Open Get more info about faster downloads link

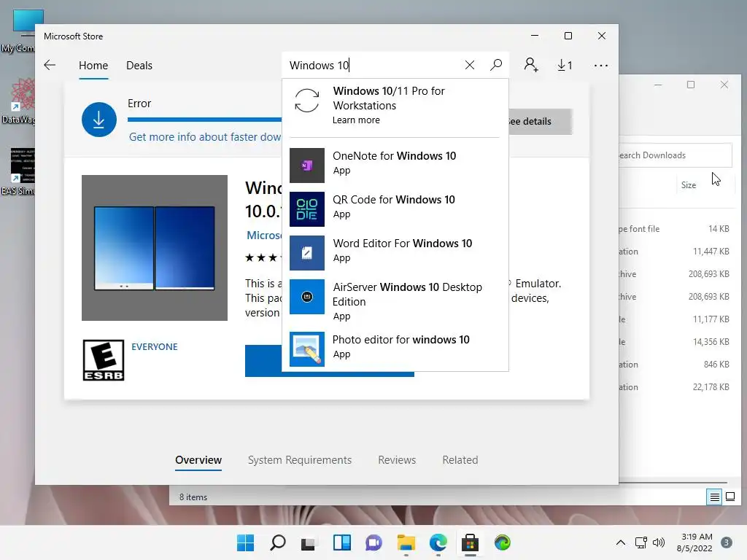click(x=205, y=137)
